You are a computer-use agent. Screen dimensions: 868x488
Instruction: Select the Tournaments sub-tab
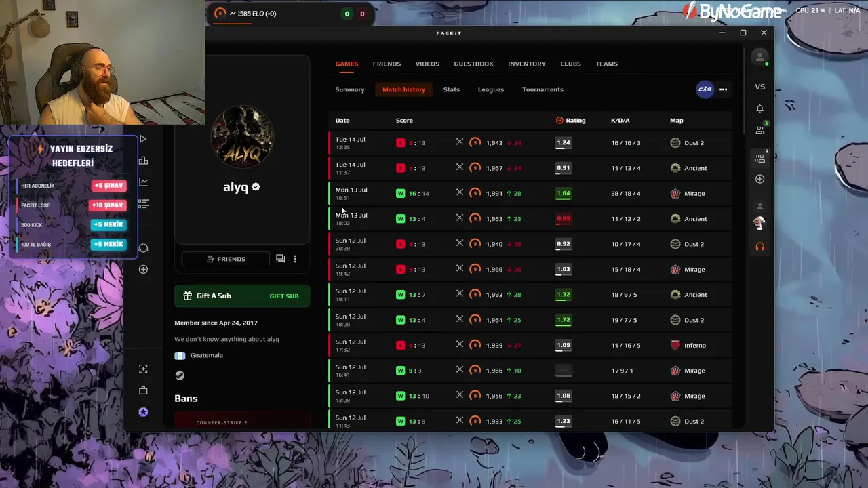click(x=542, y=89)
